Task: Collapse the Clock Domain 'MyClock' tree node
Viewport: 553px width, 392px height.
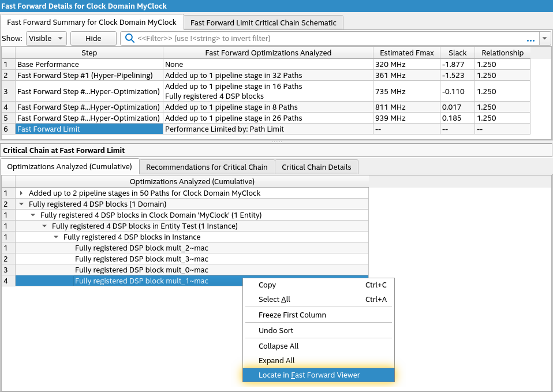Action: click(33, 215)
